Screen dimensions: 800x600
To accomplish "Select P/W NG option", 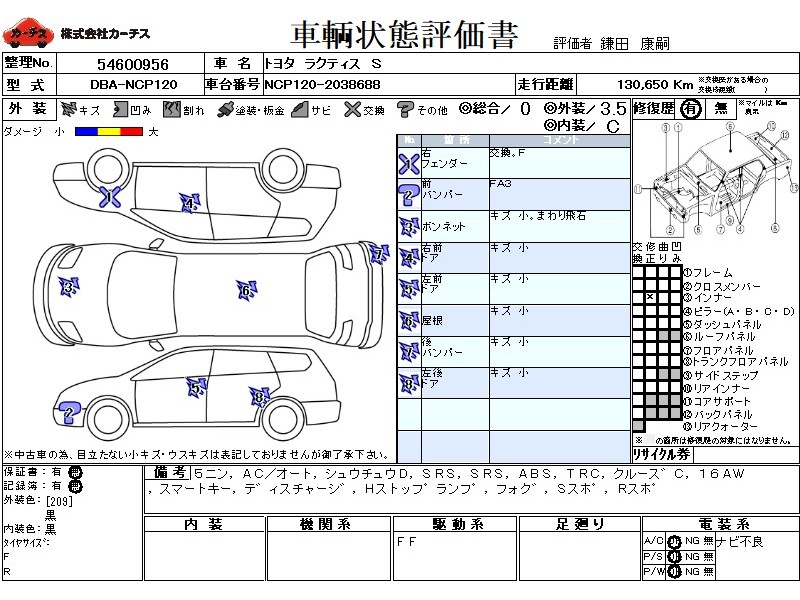I will point(692,571).
